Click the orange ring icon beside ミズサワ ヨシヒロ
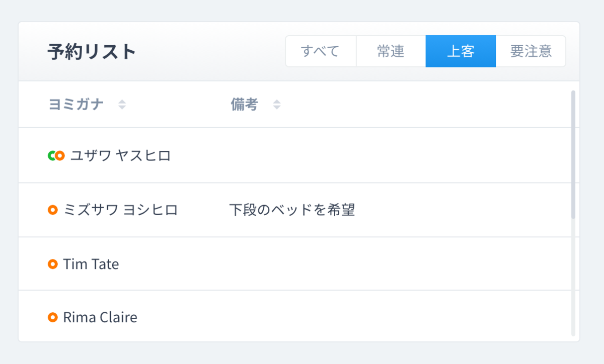 coord(53,210)
